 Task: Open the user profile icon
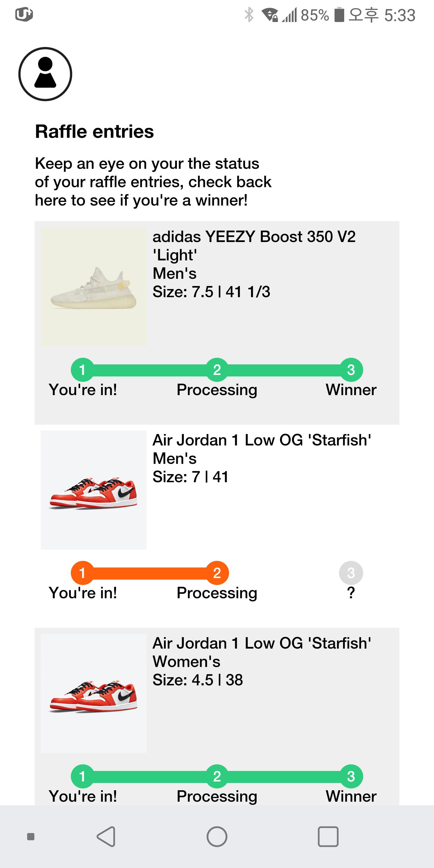tap(45, 74)
